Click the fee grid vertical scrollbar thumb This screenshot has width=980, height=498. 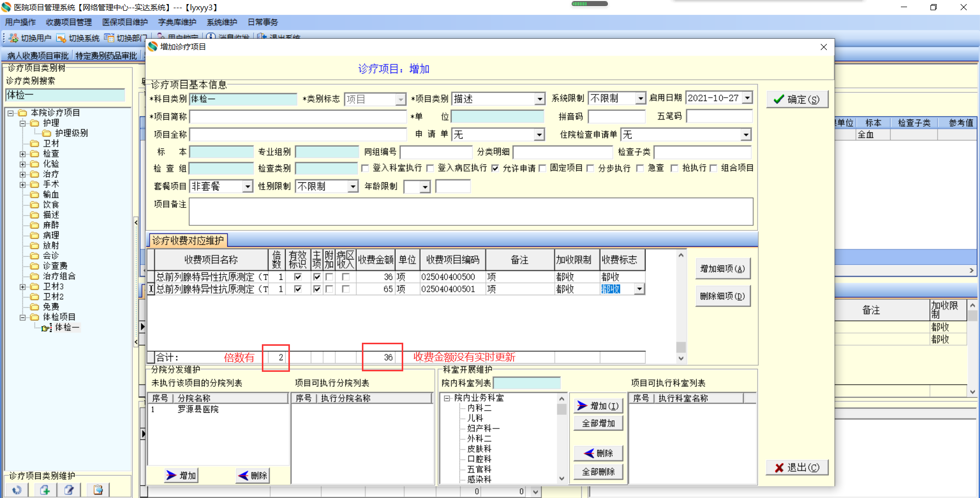pos(681,347)
